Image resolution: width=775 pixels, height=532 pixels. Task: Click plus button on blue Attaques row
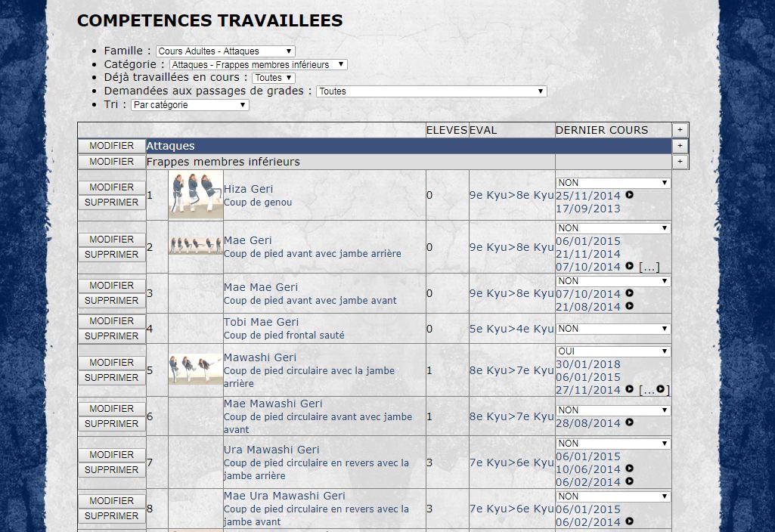pyautogui.click(x=680, y=146)
